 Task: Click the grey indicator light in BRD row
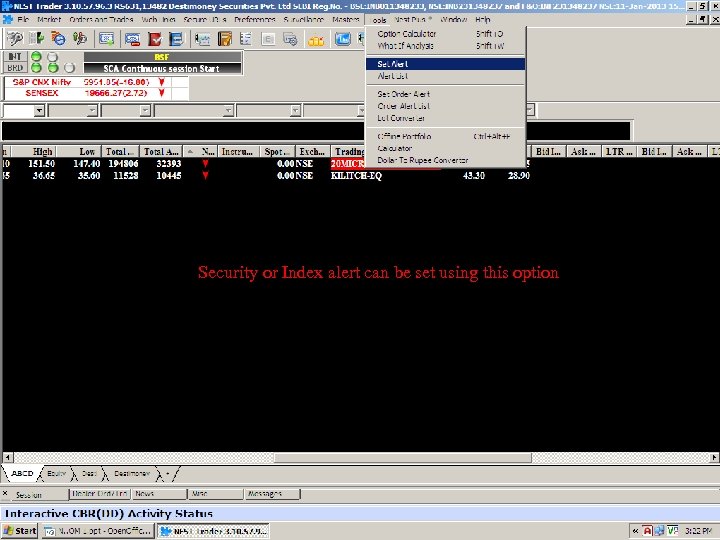pyautogui.click(x=70, y=68)
